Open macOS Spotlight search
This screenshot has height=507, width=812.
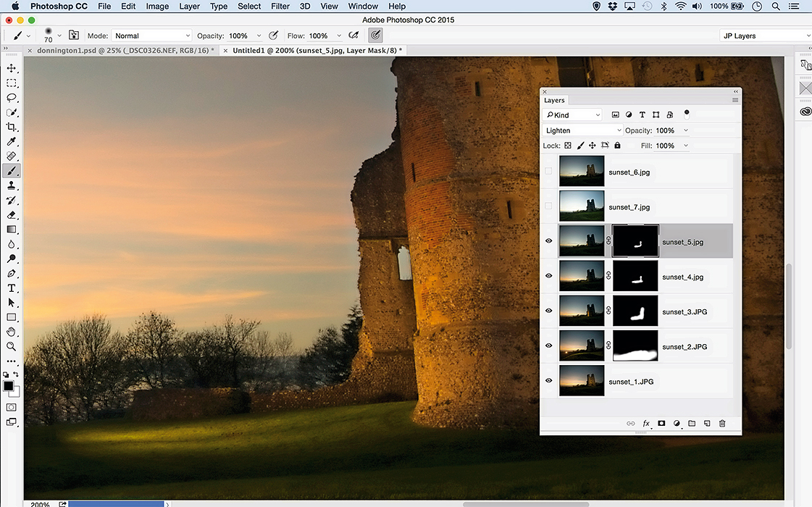click(x=776, y=7)
